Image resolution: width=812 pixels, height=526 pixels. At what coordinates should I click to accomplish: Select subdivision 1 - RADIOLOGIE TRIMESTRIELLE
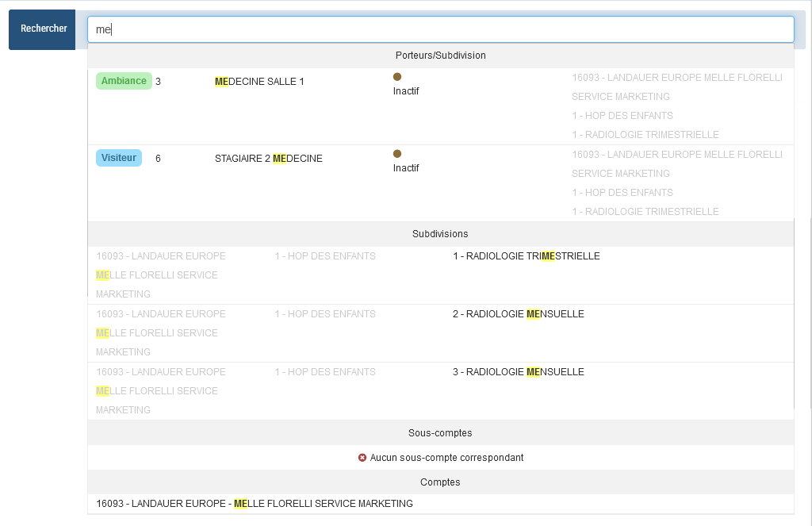point(527,256)
